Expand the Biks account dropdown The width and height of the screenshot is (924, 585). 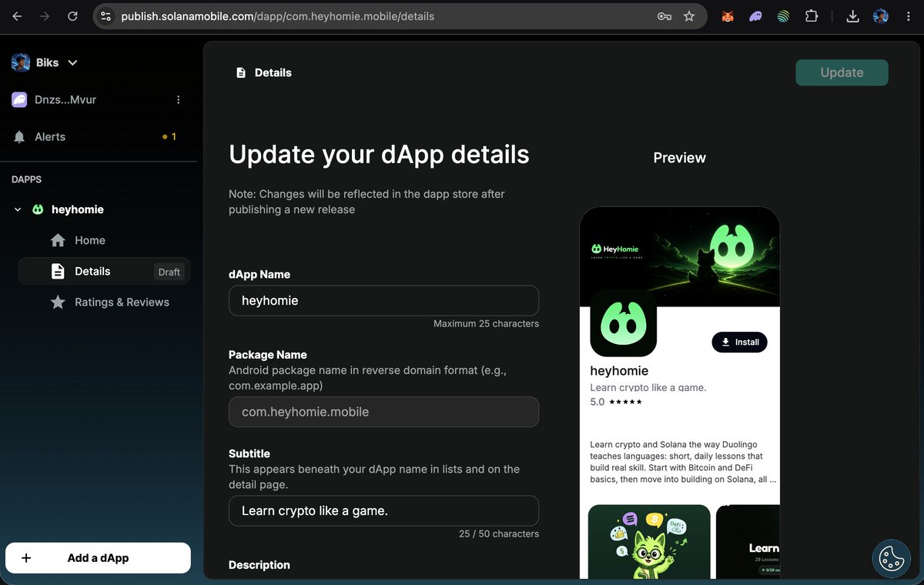tap(72, 62)
